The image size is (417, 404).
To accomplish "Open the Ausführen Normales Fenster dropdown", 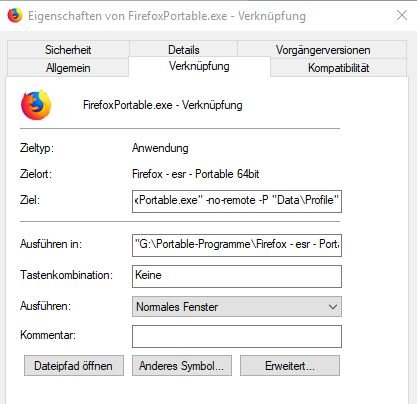I will pyautogui.click(x=237, y=307).
